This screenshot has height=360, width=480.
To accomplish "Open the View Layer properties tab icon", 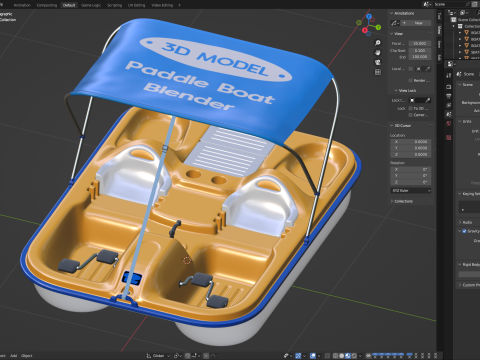I will click(x=449, y=105).
